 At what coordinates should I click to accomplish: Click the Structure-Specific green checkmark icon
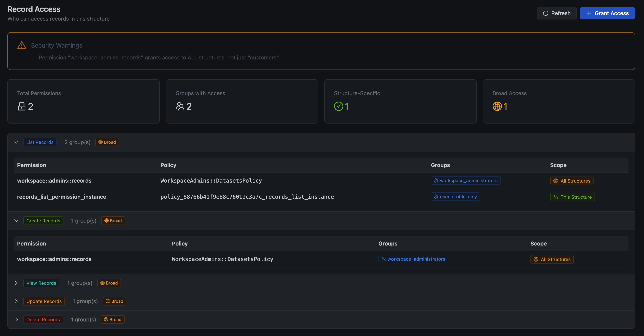(x=338, y=106)
